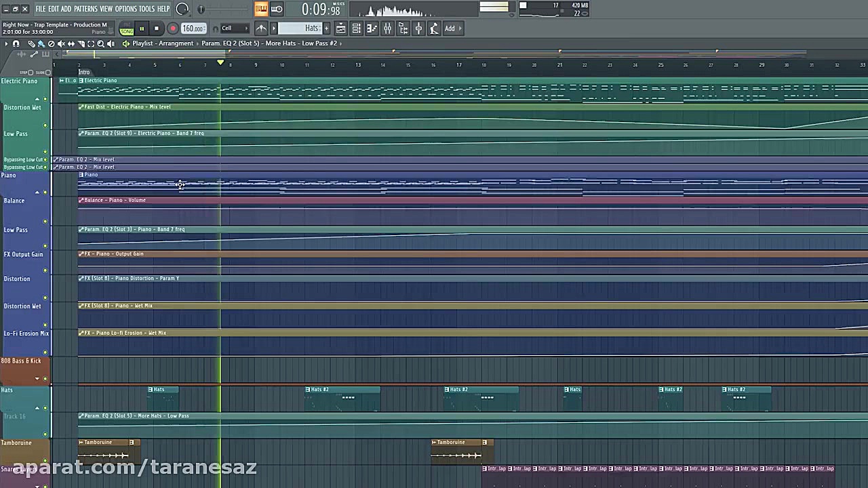Select the Draw pencil tool
868x488 pixels.
(x=32, y=43)
